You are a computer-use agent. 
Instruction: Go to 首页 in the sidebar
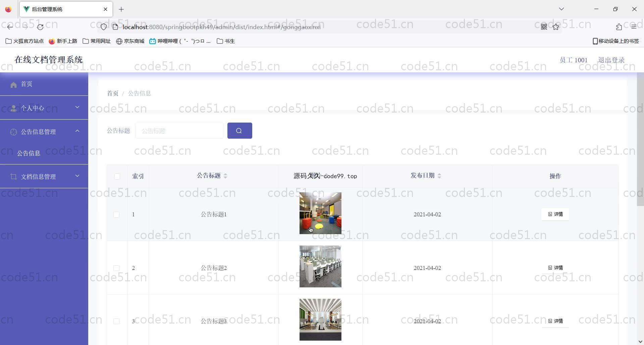click(44, 84)
